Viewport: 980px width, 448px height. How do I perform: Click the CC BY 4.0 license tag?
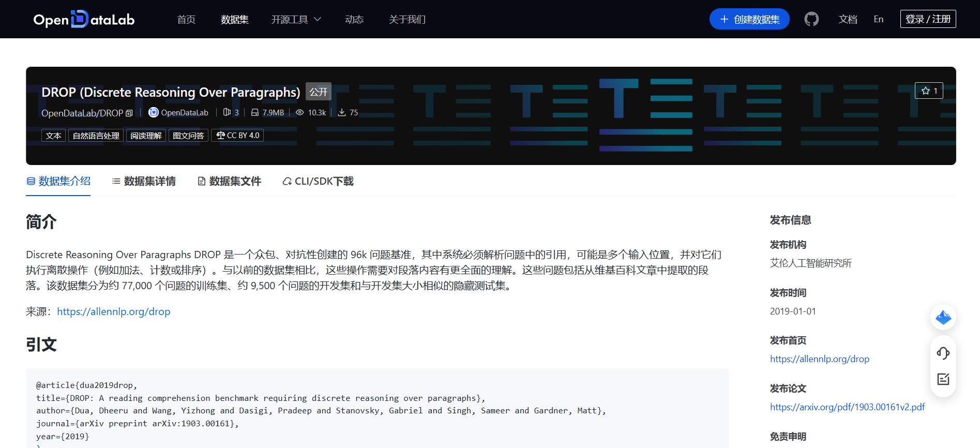[x=237, y=136]
